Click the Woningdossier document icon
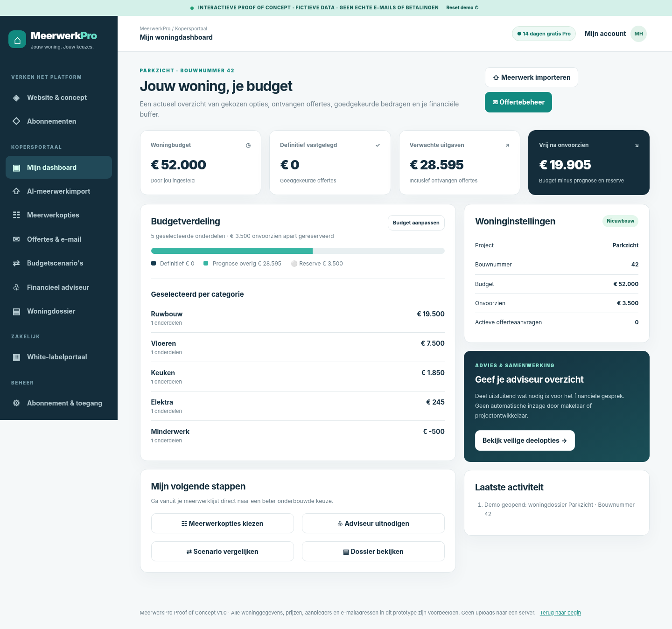This screenshot has width=672, height=629. (x=16, y=311)
